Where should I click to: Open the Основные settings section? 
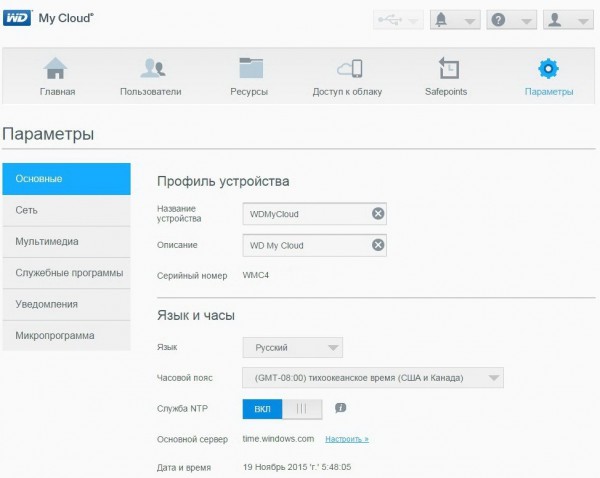coord(67,179)
